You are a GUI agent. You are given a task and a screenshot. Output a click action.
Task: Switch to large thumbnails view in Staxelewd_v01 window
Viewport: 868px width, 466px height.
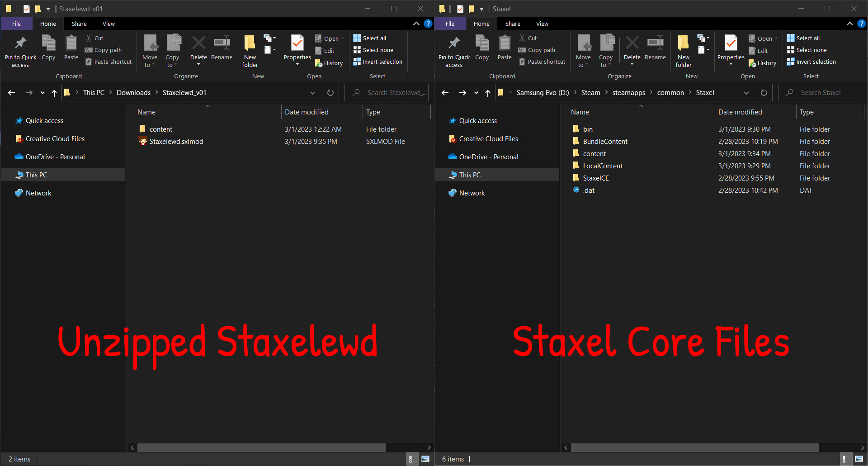pyautogui.click(x=425, y=459)
